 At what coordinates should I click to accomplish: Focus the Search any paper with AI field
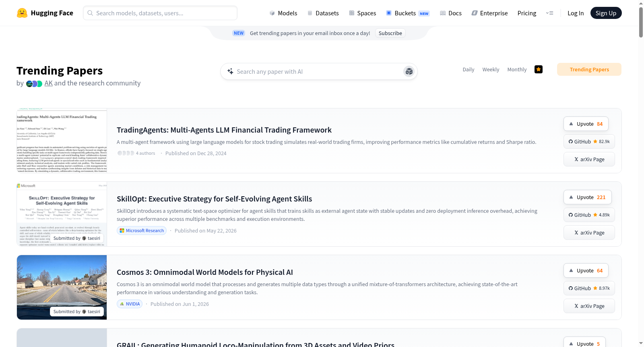tap(318, 71)
